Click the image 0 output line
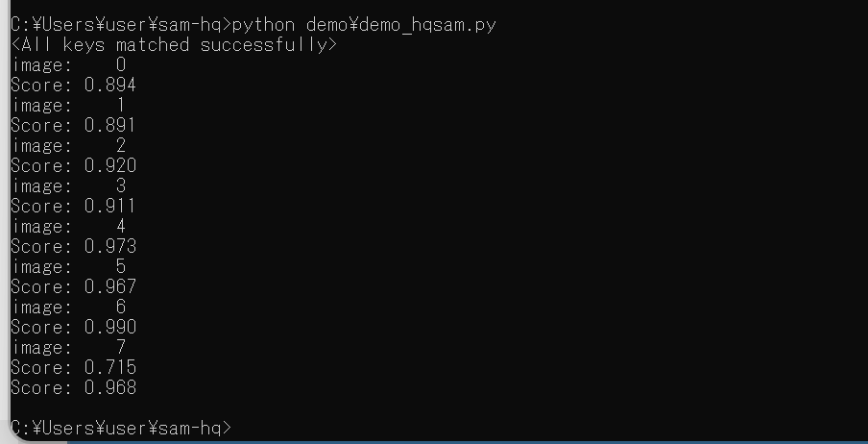This screenshot has height=444, width=868. point(68,64)
